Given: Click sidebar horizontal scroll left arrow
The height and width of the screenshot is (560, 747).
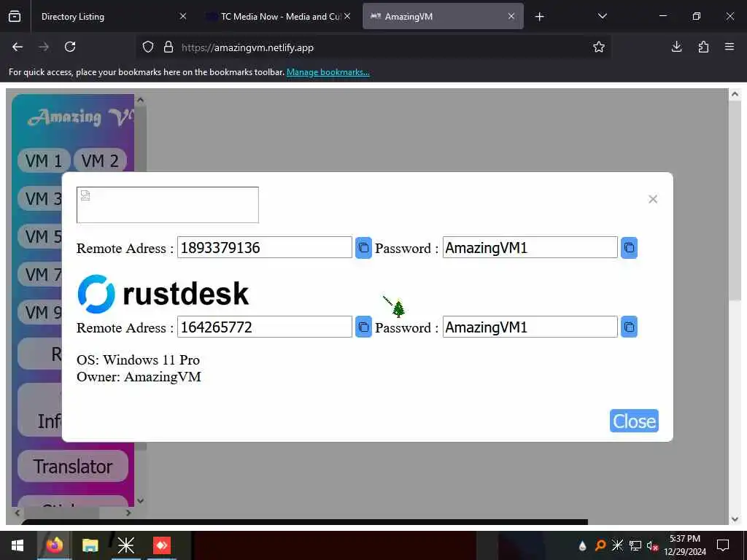Looking at the screenshot, I should click(x=18, y=513).
